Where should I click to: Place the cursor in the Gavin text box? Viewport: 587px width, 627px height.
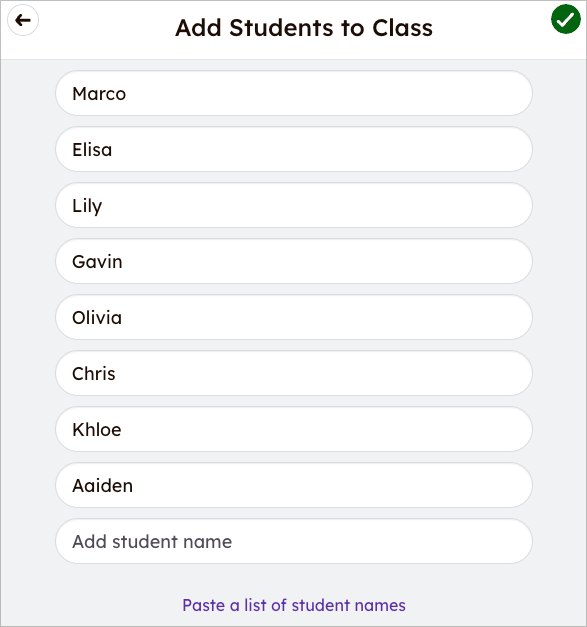coord(294,261)
